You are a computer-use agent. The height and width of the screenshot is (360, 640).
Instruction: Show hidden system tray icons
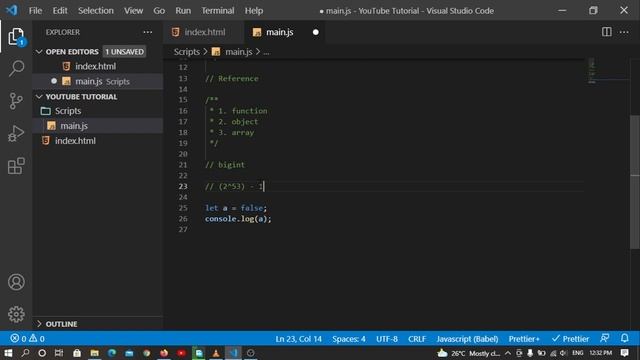click(508, 353)
